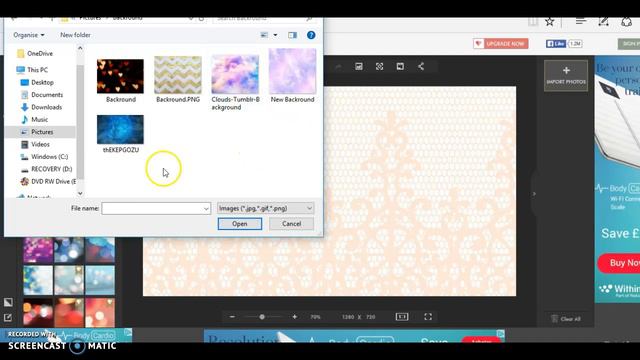Click the edit note tool icon
This screenshot has height=360, width=640.
(8, 318)
